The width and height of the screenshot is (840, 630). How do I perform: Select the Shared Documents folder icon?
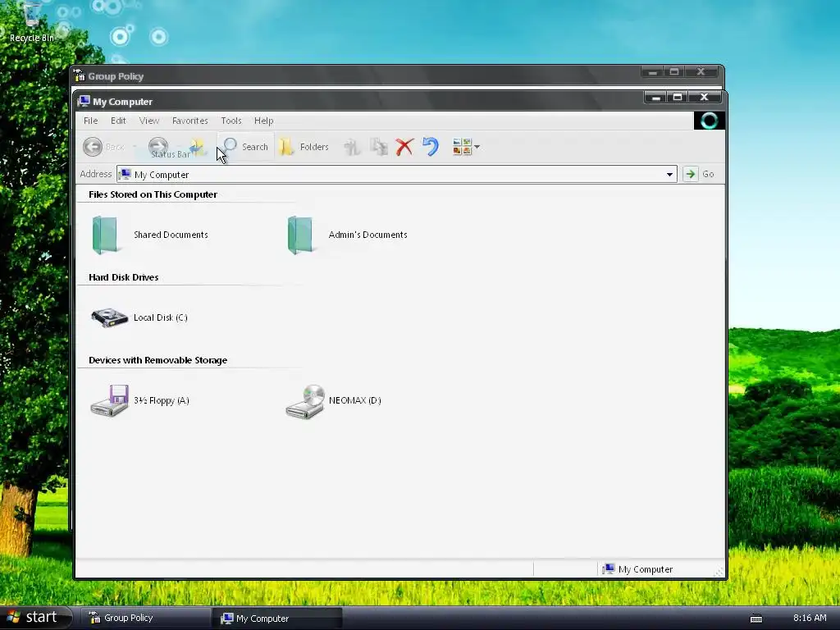105,235
